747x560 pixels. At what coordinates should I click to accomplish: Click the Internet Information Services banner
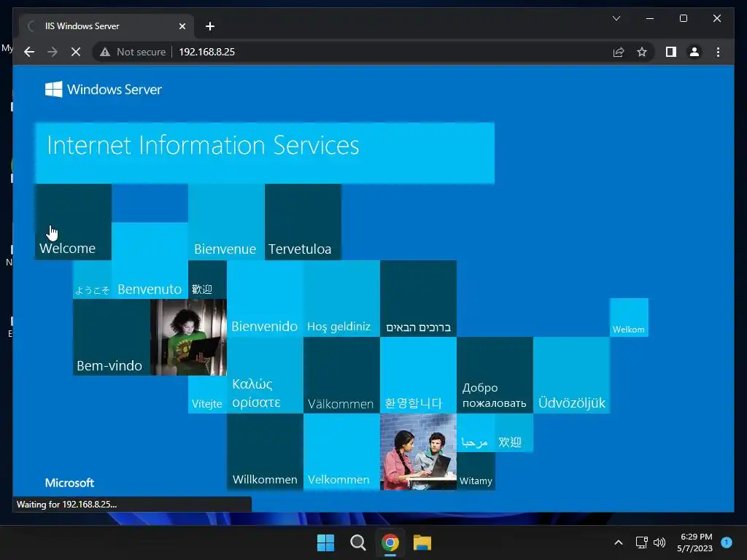point(264,153)
